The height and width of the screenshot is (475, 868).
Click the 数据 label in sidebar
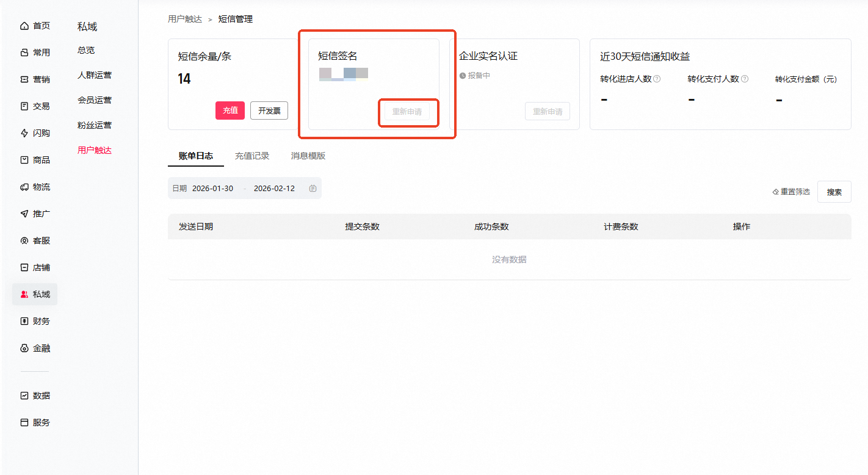pyautogui.click(x=42, y=396)
